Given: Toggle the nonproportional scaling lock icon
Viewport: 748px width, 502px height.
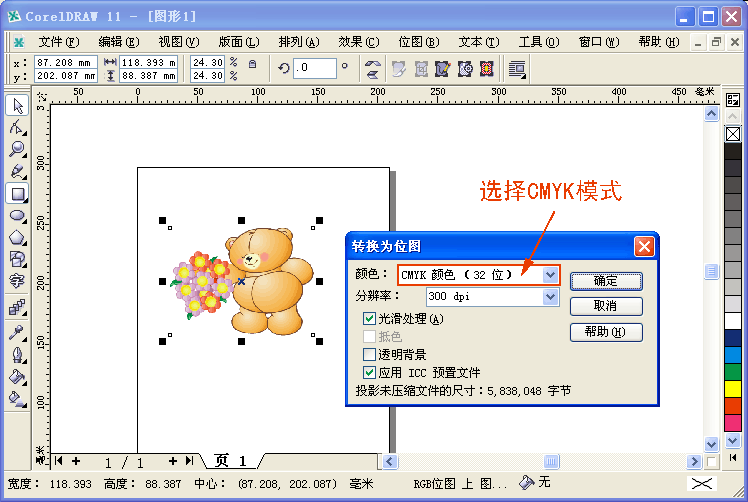Looking at the screenshot, I should coord(253,64).
